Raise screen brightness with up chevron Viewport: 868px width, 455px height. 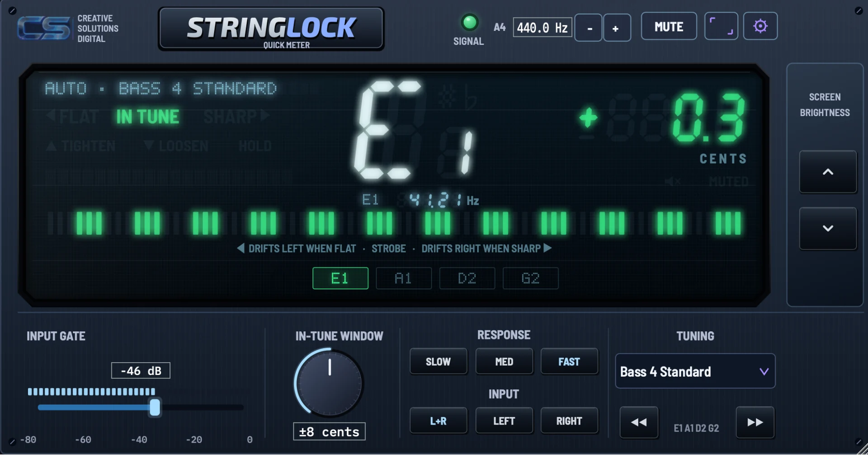point(828,172)
